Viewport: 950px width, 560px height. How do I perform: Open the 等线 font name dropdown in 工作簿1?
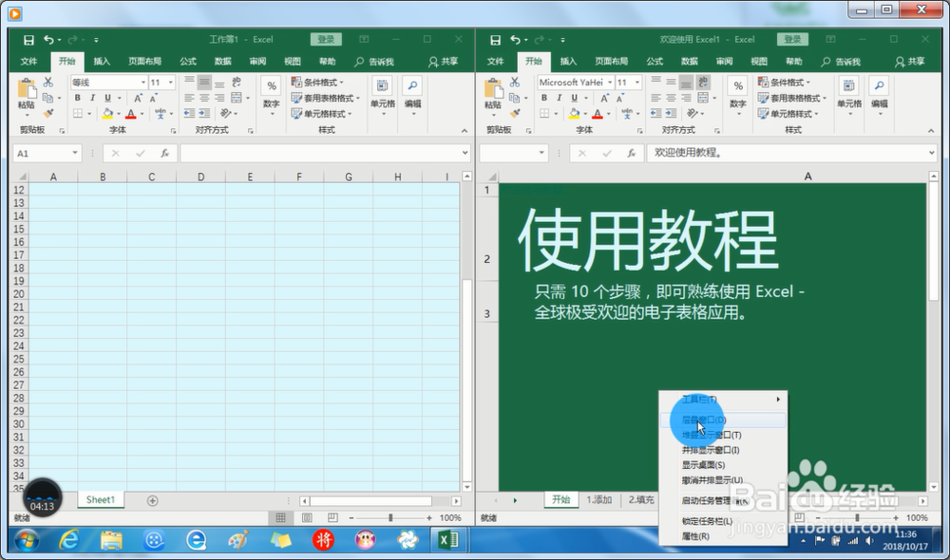(143, 83)
